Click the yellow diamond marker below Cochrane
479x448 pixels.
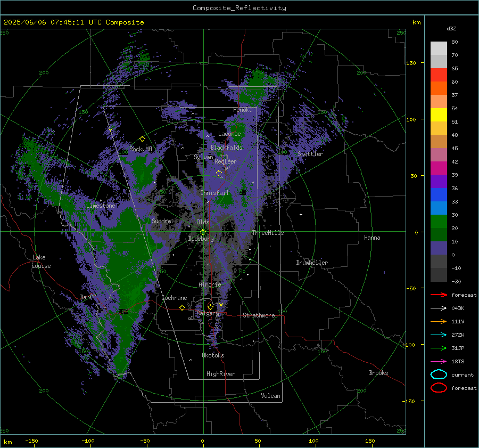point(182,307)
